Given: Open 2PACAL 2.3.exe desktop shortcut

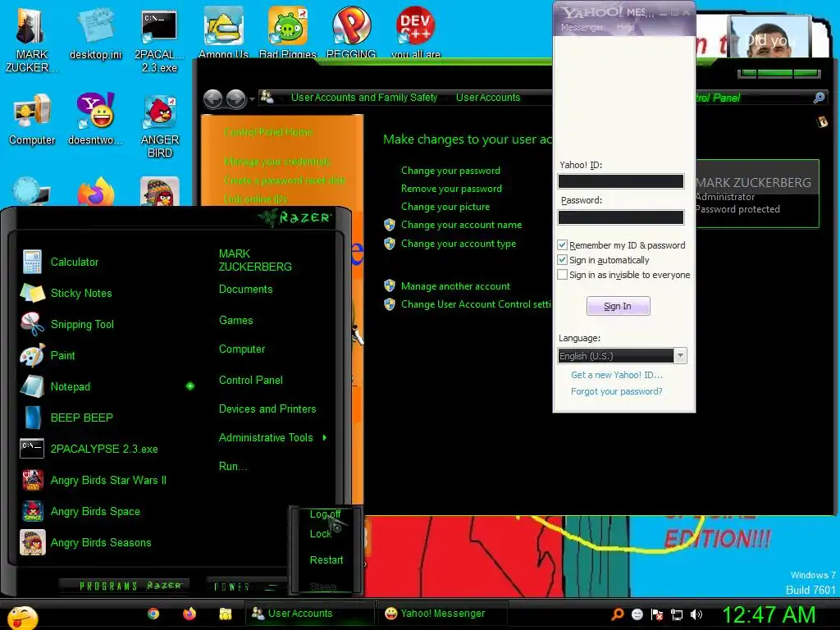Looking at the screenshot, I should 159,41.
